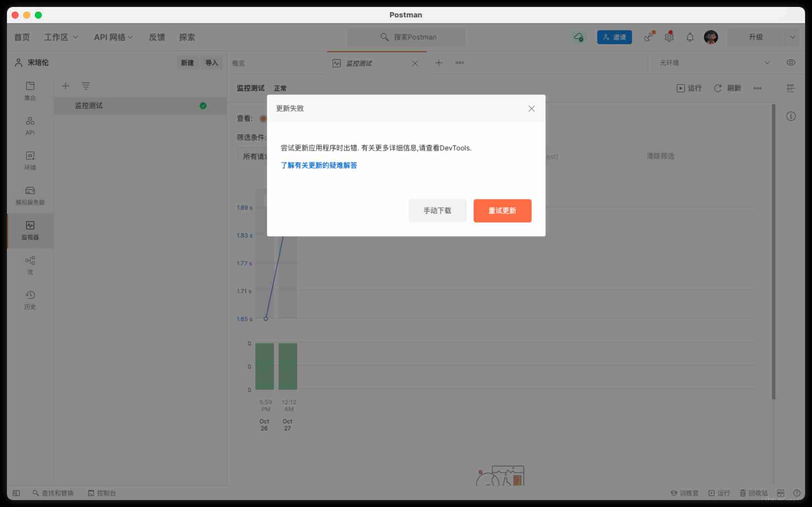The height and width of the screenshot is (507, 812).
Task: Click the environment quick look eye icon
Action: (x=791, y=63)
